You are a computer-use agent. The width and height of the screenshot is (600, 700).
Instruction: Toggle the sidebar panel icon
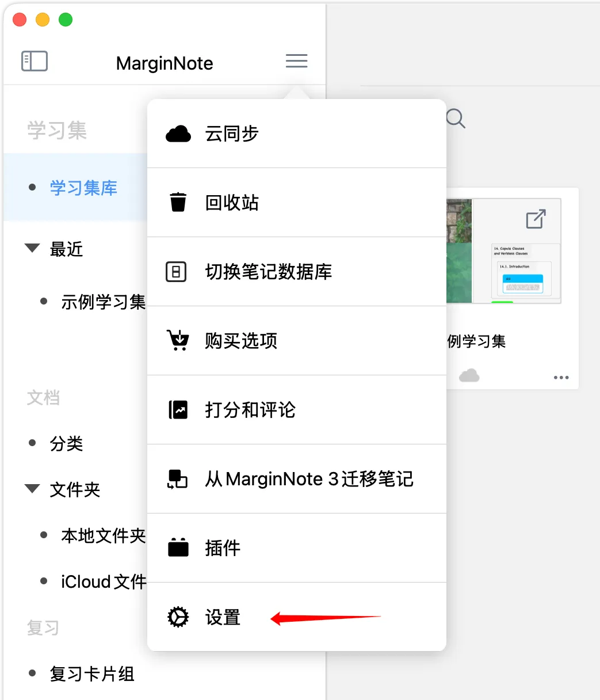click(x=35, y=61)
